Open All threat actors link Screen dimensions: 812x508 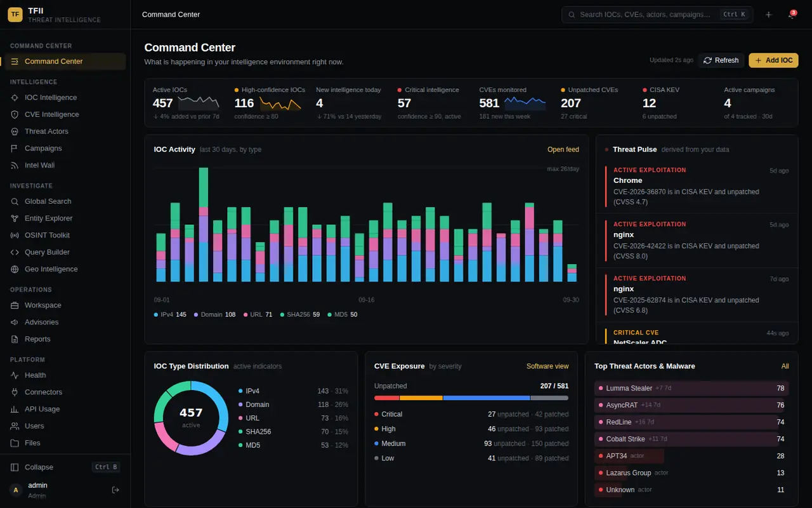pos(785,366)
